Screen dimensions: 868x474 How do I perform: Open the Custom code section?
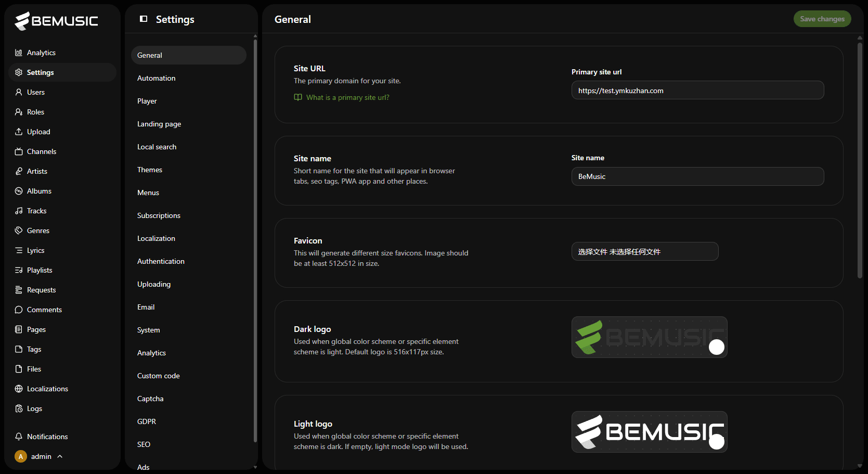pyautogui.click(x=189, y=376)
